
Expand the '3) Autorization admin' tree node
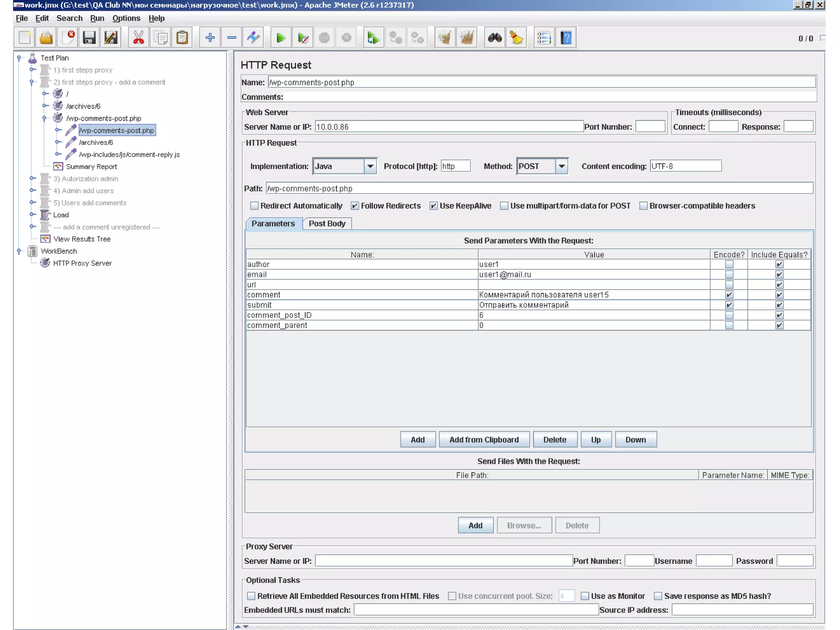[x=32, y=178]
